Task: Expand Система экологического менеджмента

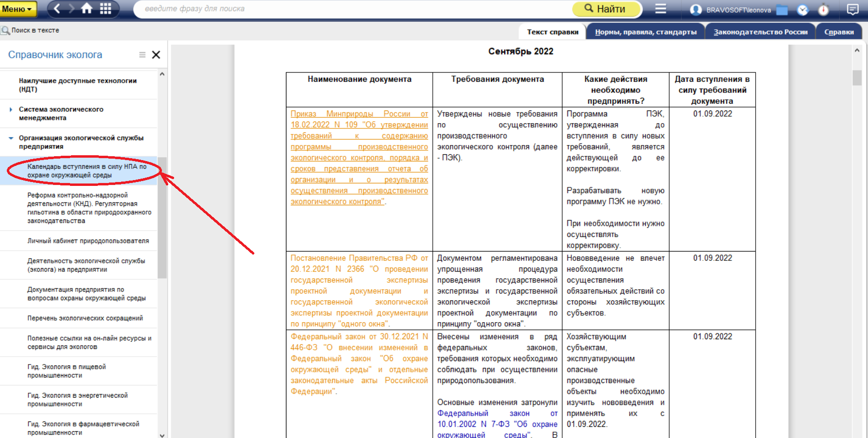Action: click(11, 109)
